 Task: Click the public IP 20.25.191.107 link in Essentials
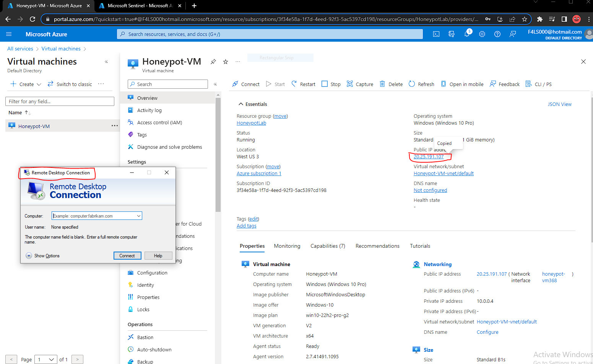coord(429,156)
